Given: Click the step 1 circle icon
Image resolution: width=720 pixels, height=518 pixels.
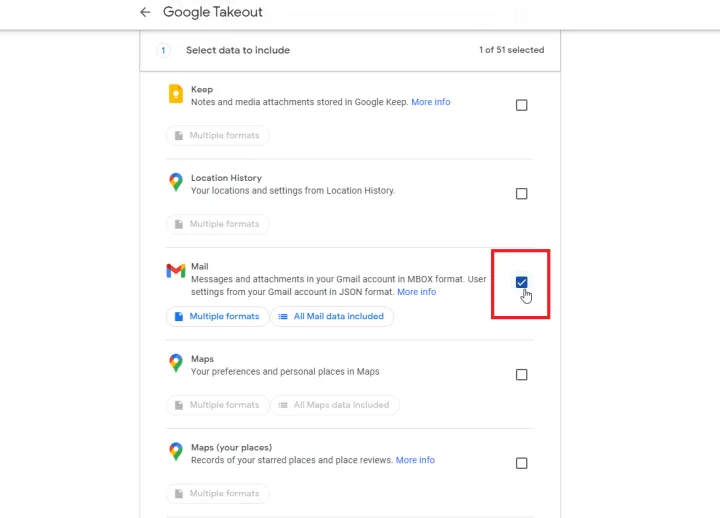Looking at the screenshot, I should tap(164, 50).
